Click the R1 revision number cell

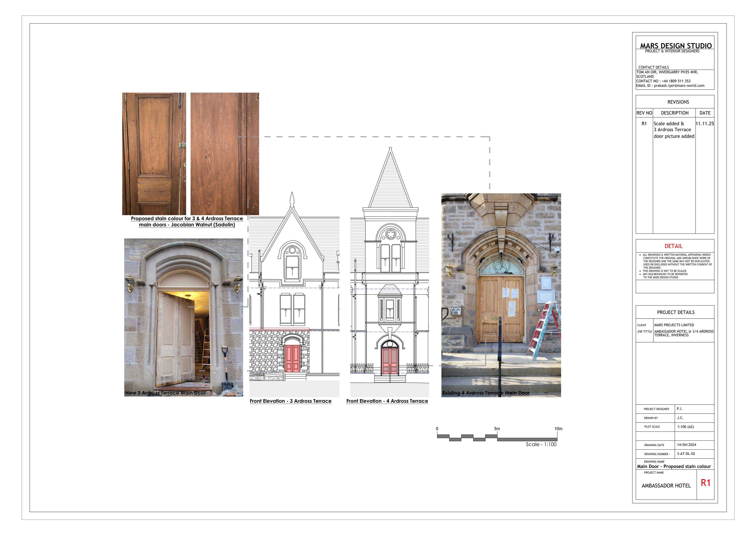[644, 124]
